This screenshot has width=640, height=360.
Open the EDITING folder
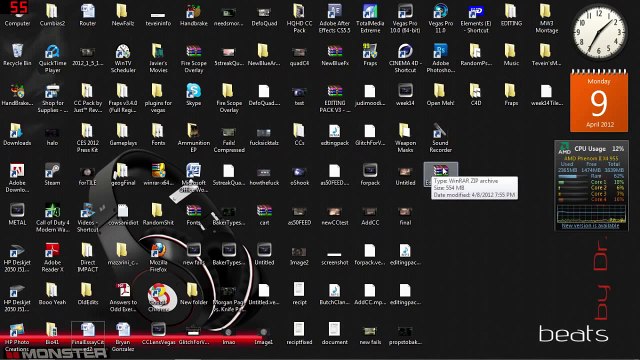[x=511, y=15]
